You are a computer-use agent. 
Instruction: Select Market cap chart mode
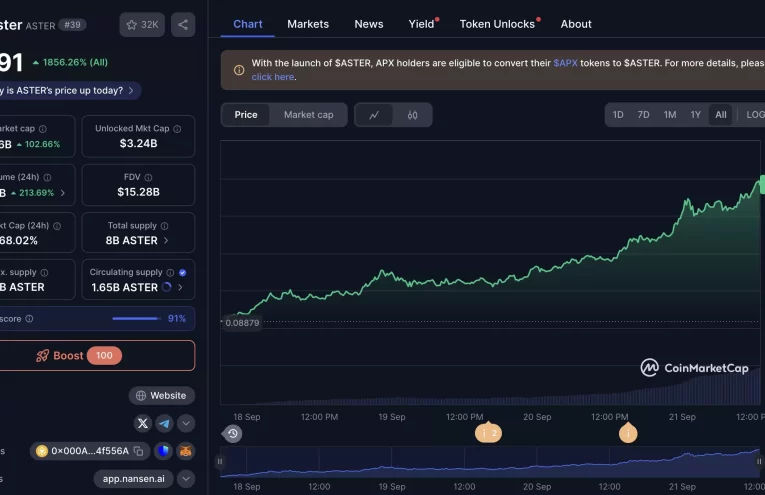click(x=308, y=115)
